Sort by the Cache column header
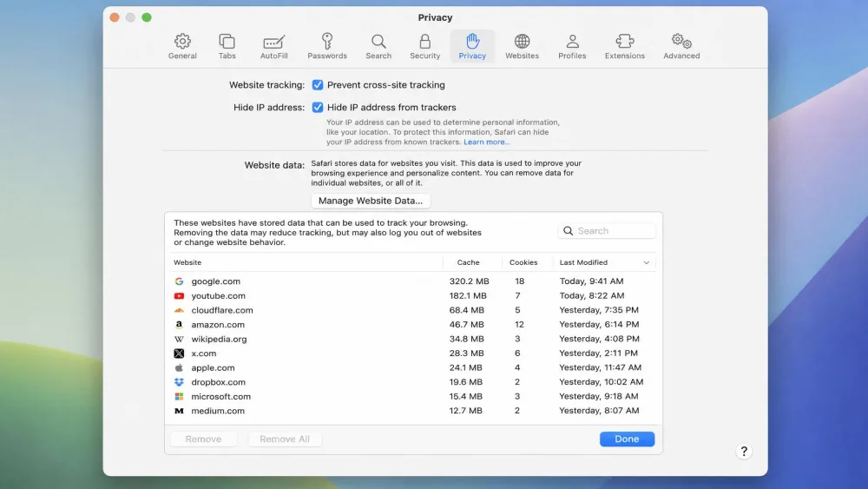 coord(469,262)
